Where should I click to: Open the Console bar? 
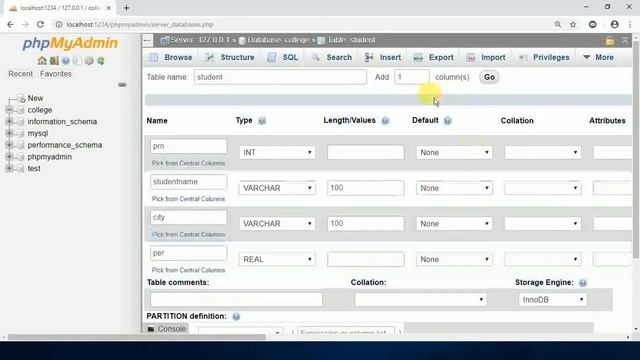(x=167, y=329)
